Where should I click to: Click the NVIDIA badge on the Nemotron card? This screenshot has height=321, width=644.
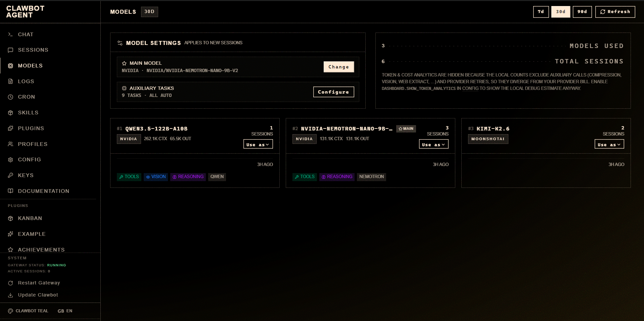(x=304, y=139)
